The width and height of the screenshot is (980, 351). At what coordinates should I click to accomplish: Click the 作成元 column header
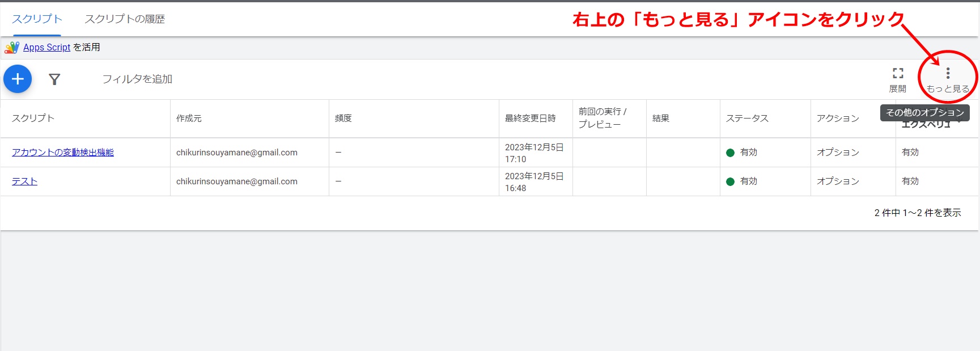point(189,118)
